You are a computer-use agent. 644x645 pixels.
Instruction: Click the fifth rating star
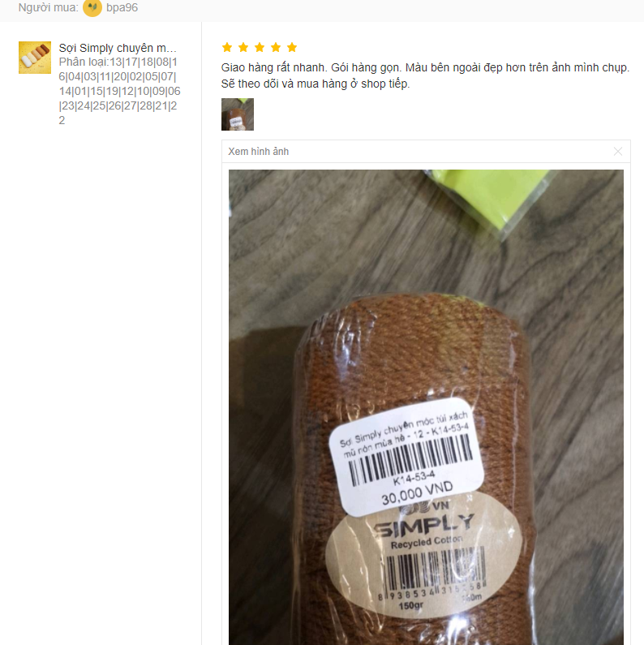(x=292, y=47)
